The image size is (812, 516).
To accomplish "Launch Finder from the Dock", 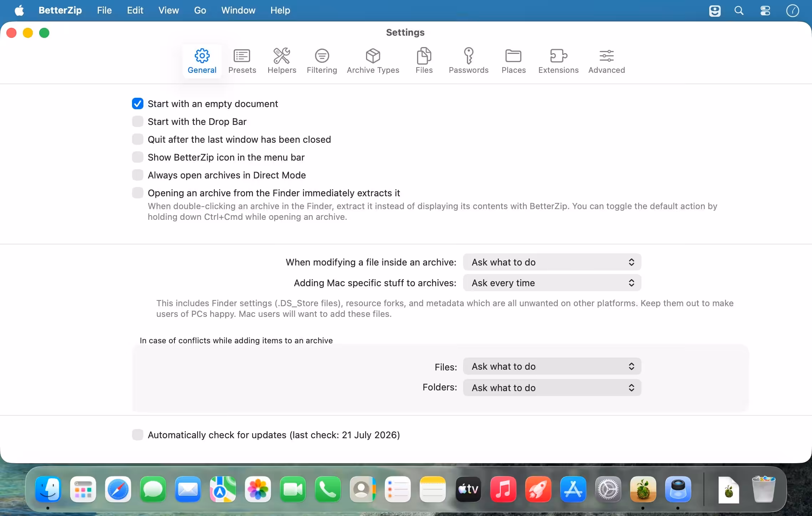I will click(48, 489).
